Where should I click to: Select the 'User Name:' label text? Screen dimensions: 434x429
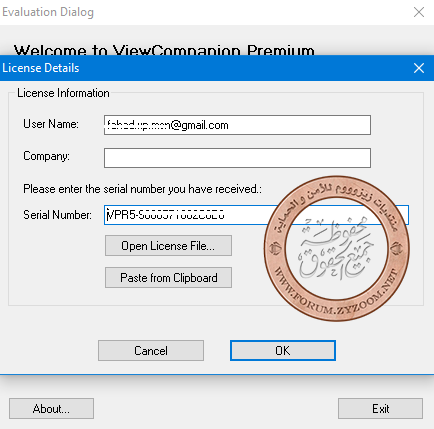(51, 124)
